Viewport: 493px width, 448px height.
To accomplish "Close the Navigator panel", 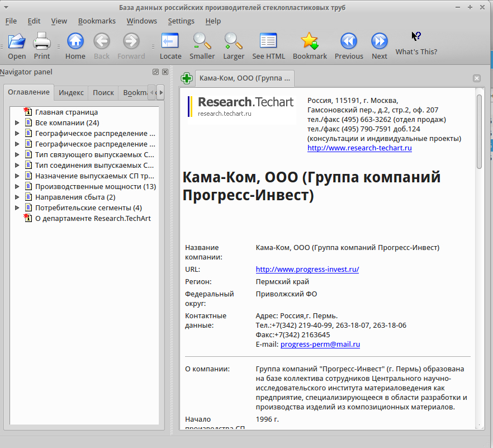I will [165, 72].
